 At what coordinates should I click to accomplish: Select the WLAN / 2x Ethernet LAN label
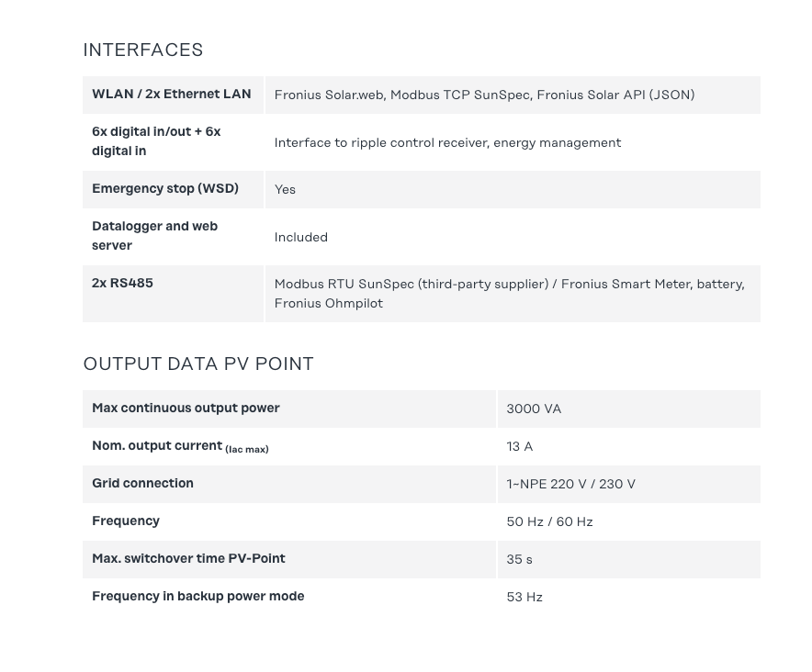tap(171, 95)
